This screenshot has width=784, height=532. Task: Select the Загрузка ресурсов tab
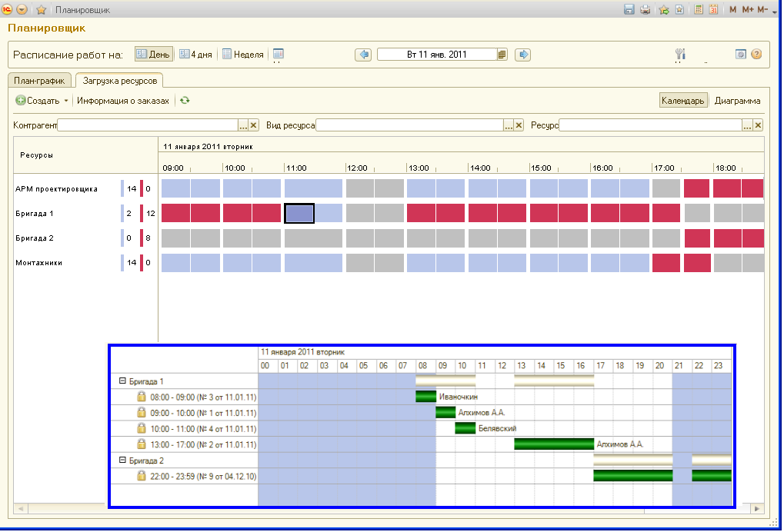pos(121,80)
